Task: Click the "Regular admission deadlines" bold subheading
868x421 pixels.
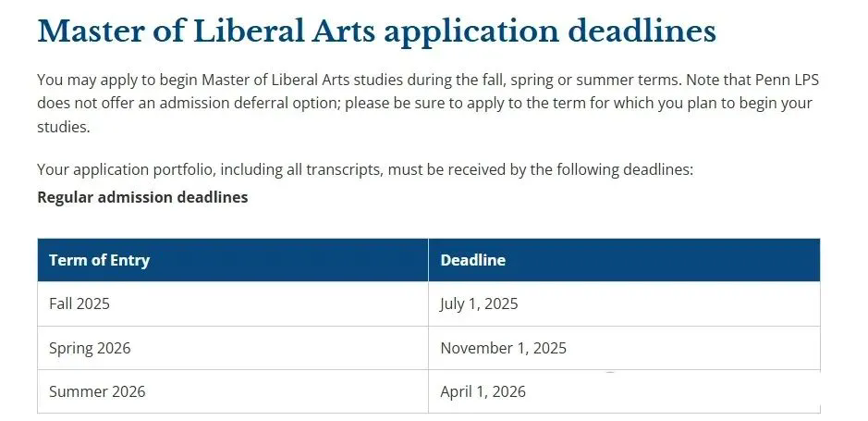Action: coord(142,197)
